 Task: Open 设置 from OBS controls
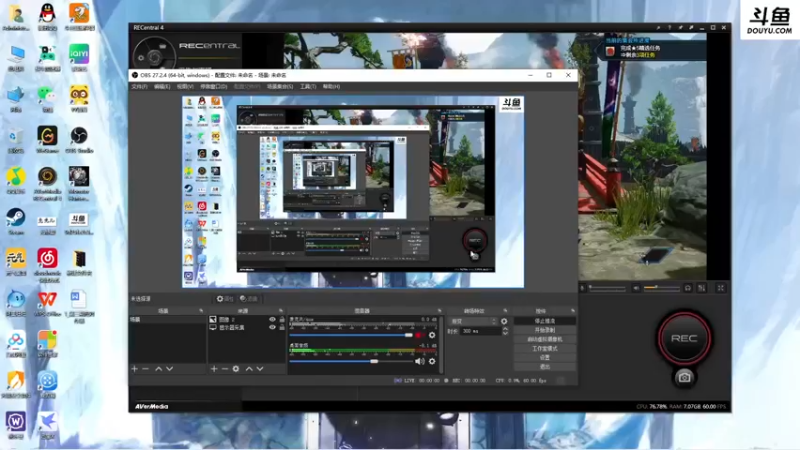coord(544,358)
